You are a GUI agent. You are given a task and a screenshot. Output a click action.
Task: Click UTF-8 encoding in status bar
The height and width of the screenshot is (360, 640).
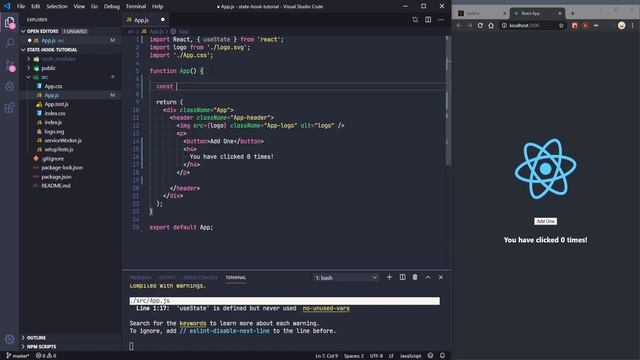[x=376, y=356]
